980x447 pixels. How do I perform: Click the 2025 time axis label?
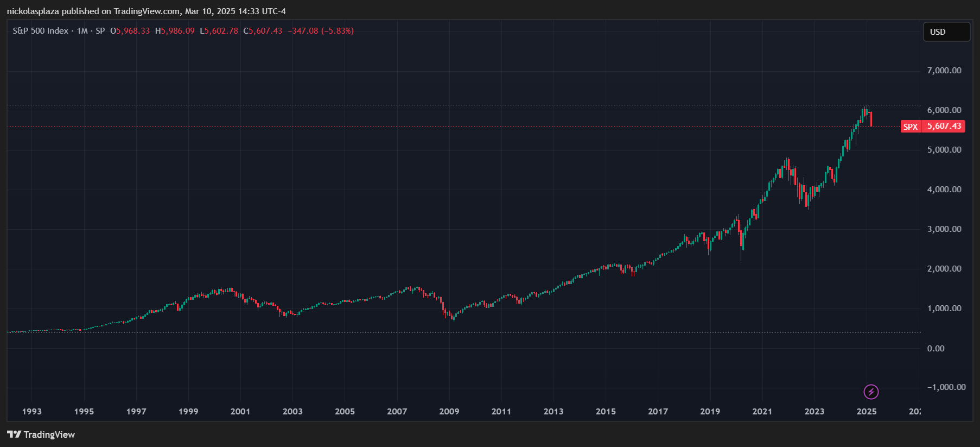tap(867, 412)
